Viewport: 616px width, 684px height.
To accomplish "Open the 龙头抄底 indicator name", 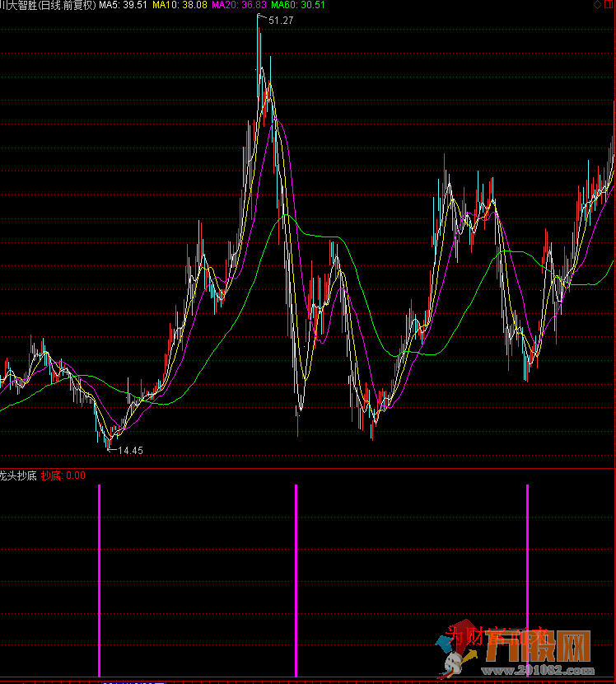I will 18,476.
